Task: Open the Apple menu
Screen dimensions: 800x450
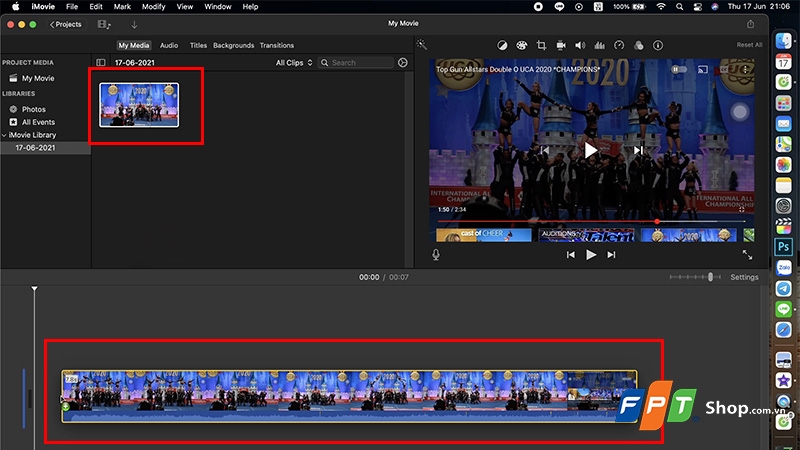Action: click(15, 7)
